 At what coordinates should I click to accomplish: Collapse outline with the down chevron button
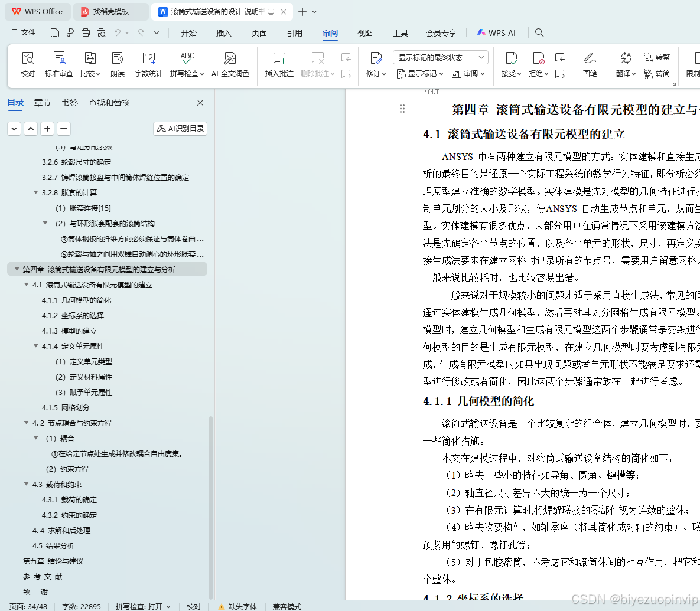[x=14, y=129]
